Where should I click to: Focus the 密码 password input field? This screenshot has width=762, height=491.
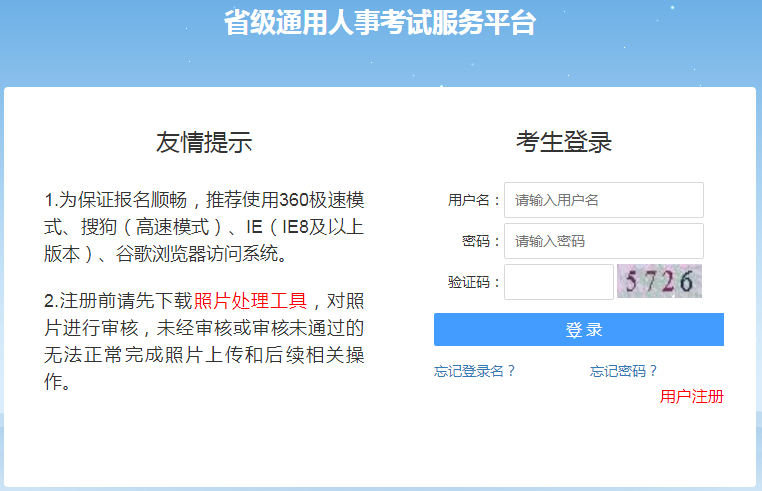click(604, 241)
